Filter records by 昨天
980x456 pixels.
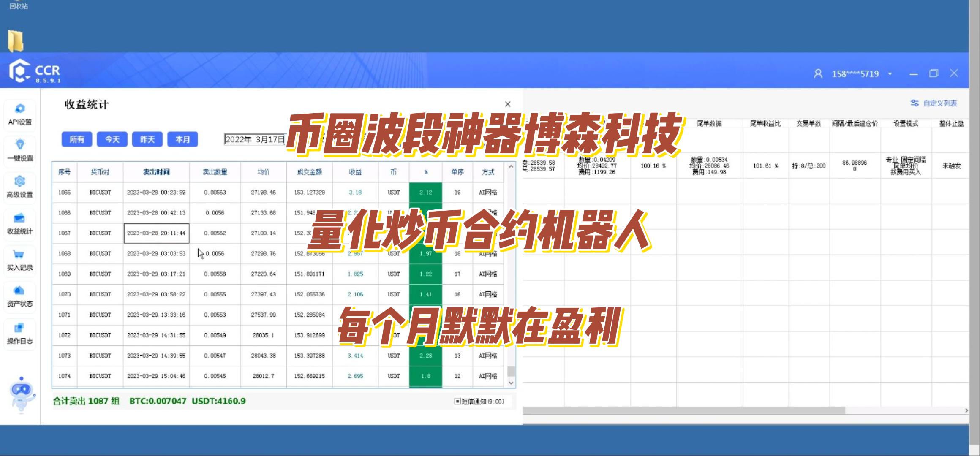point(147,139)
